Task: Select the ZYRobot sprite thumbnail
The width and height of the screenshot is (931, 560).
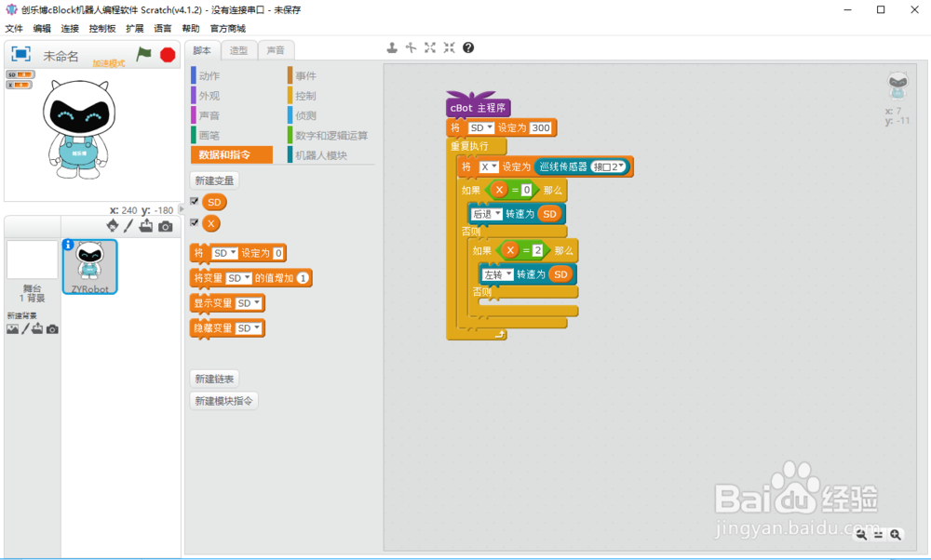Action: [88, 267]
